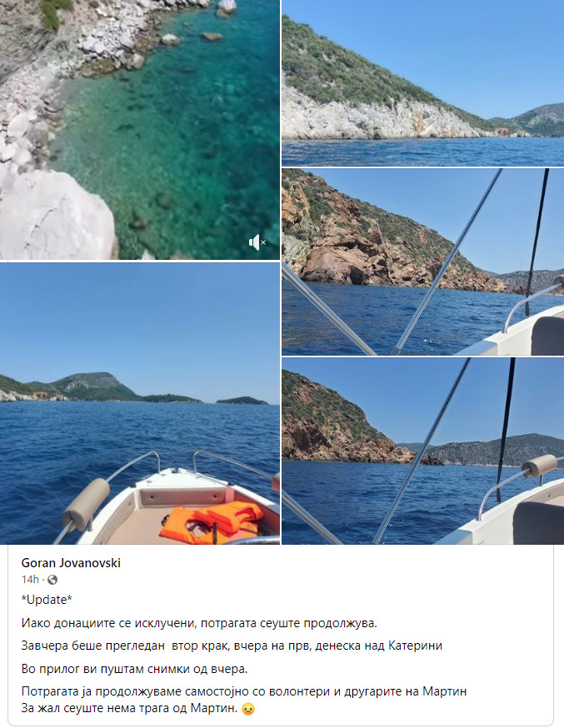Click the sad face emoji in the post
This screenshot has width=564, height=728.
pos(248,709)
